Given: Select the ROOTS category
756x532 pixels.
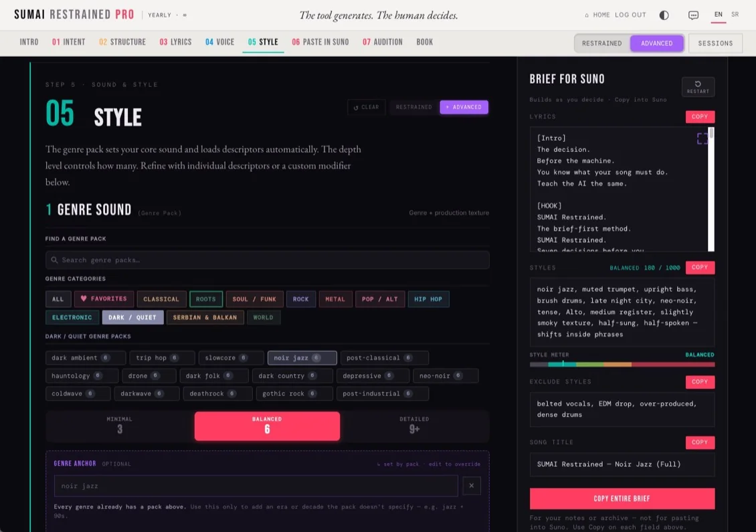Looking at the screenshot, I should click(x=206, y=299).
